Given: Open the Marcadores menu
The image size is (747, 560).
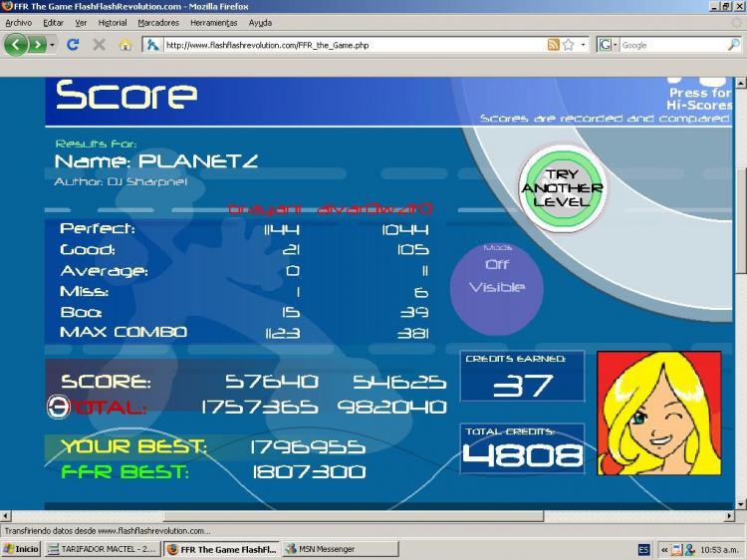Looking at the screenshot, I should 158,22.
